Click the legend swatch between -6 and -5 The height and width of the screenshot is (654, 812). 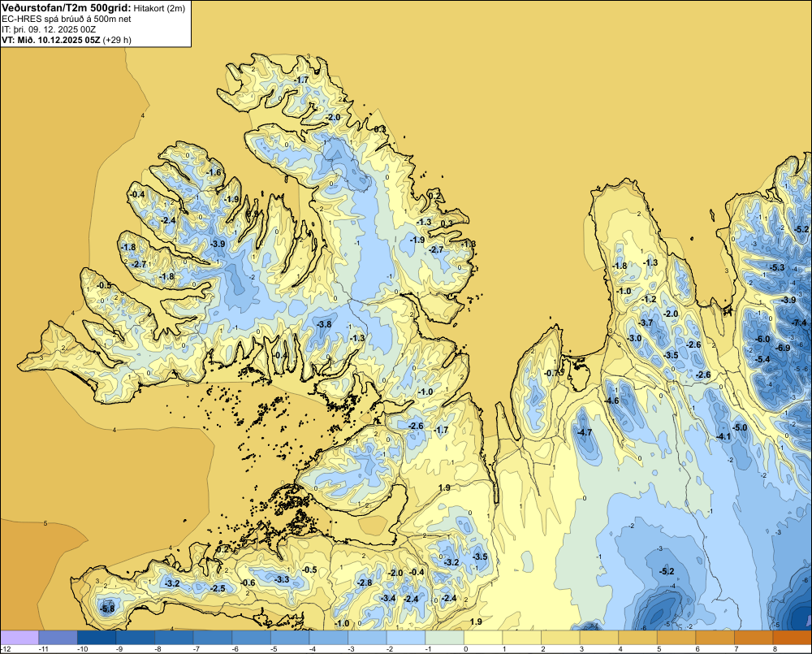[x=251, y=637]
